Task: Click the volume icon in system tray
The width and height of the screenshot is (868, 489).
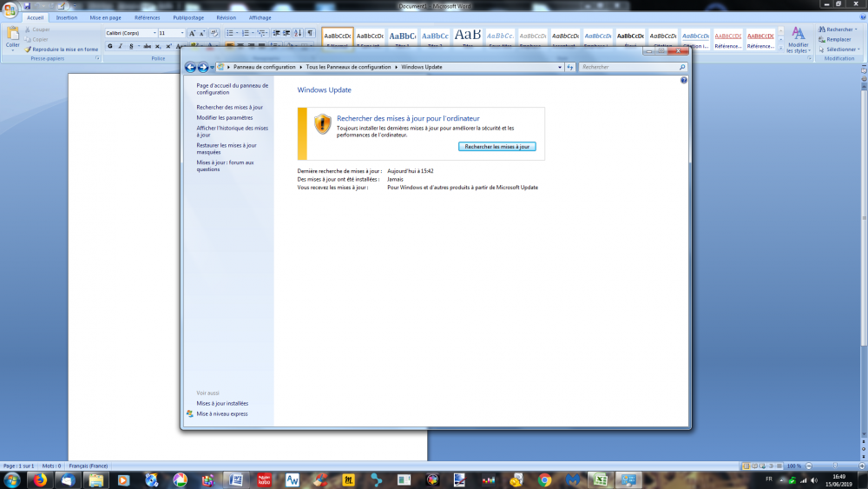Action: pos(814,480)
